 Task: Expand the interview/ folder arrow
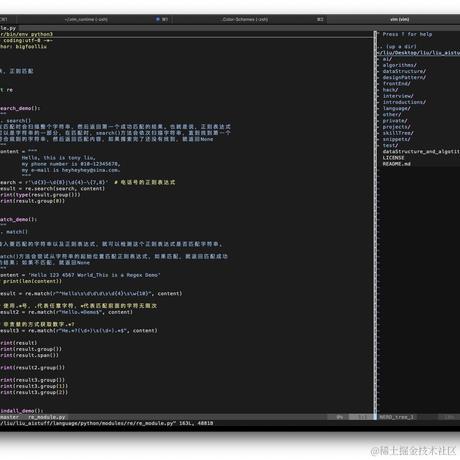pos(378,96)
